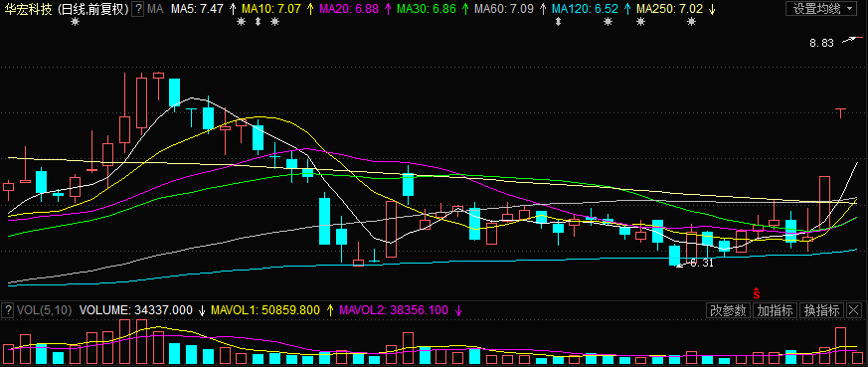
Task: Click the 改参数 button
Action: pos(730,310)
